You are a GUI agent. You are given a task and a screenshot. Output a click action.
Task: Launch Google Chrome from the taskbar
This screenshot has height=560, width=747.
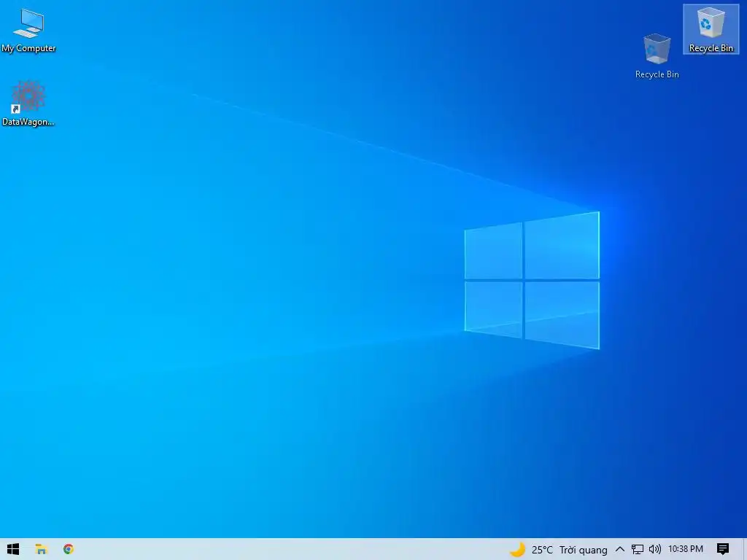coord(69,549)
